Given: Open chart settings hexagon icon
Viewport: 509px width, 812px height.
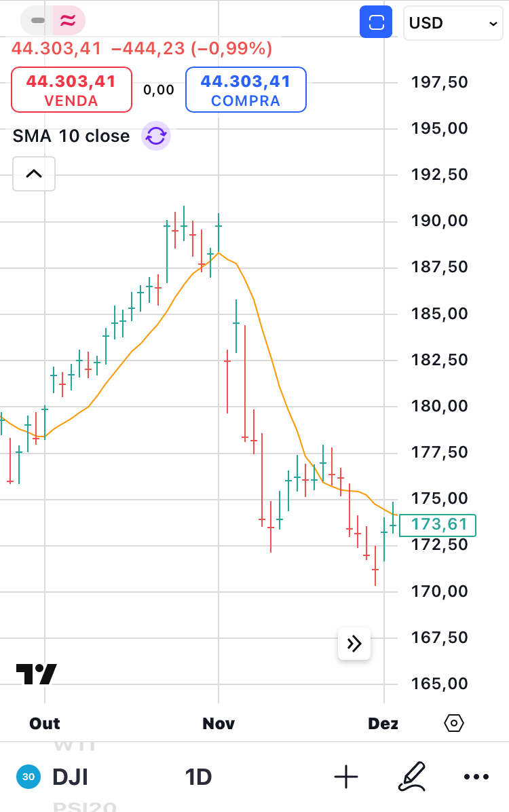Looking at the screenshot, I should click(x=454, y=723).
